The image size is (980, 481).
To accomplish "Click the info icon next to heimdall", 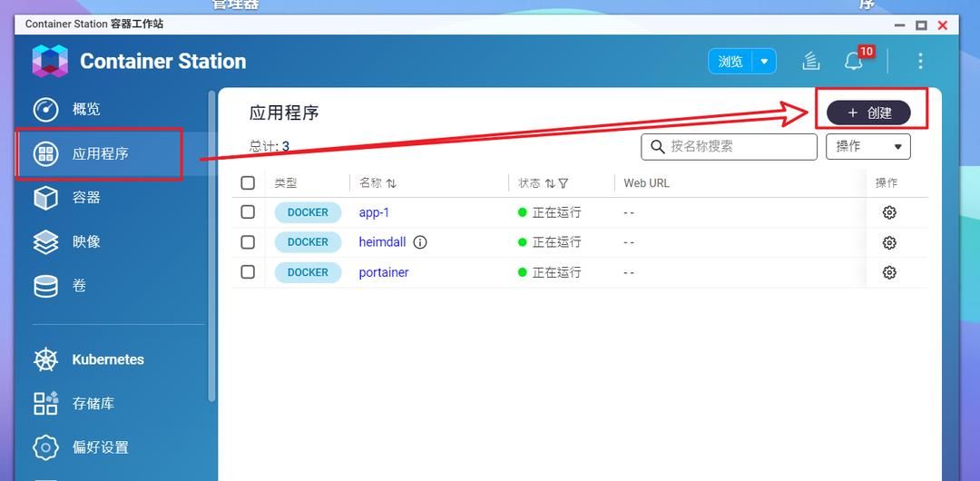I will [x=421, y=242].
